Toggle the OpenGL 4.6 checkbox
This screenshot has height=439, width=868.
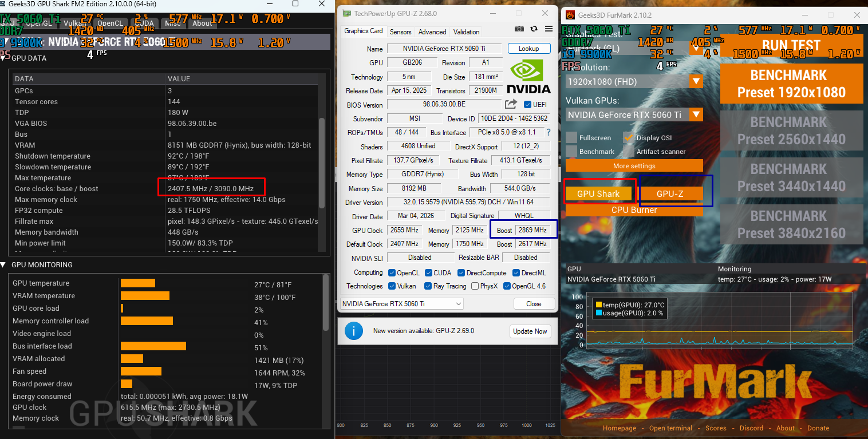coord(507,286)
